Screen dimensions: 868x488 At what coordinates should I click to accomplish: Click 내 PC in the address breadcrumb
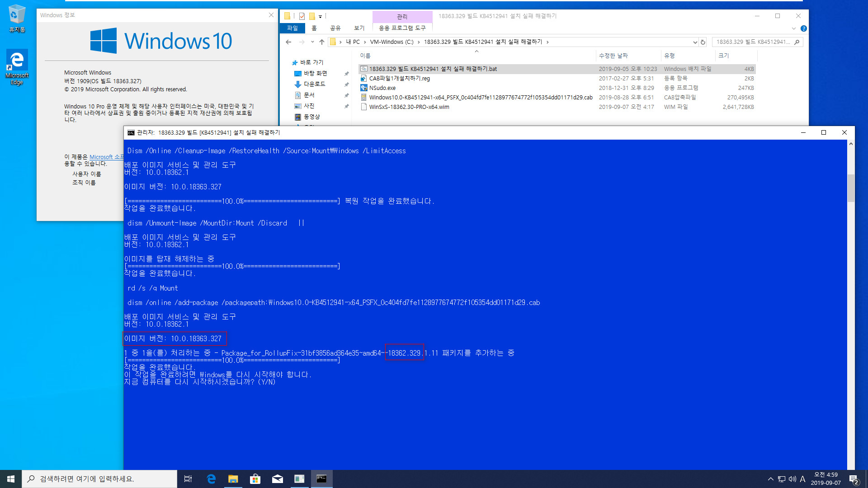353,42
